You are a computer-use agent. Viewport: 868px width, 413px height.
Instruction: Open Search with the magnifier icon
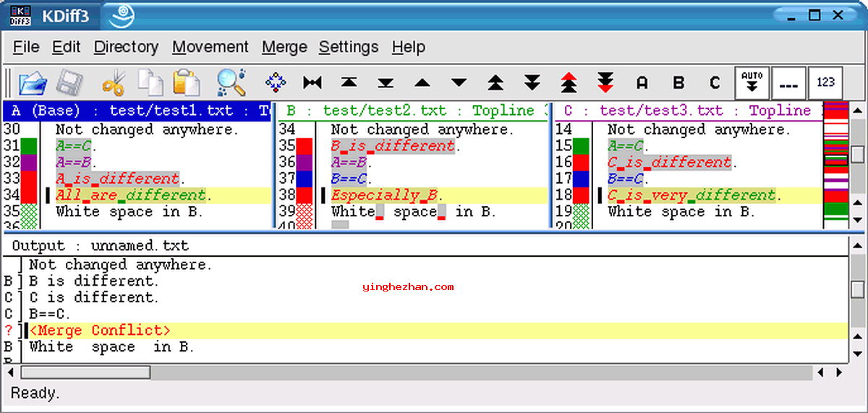tap(231, 82)
